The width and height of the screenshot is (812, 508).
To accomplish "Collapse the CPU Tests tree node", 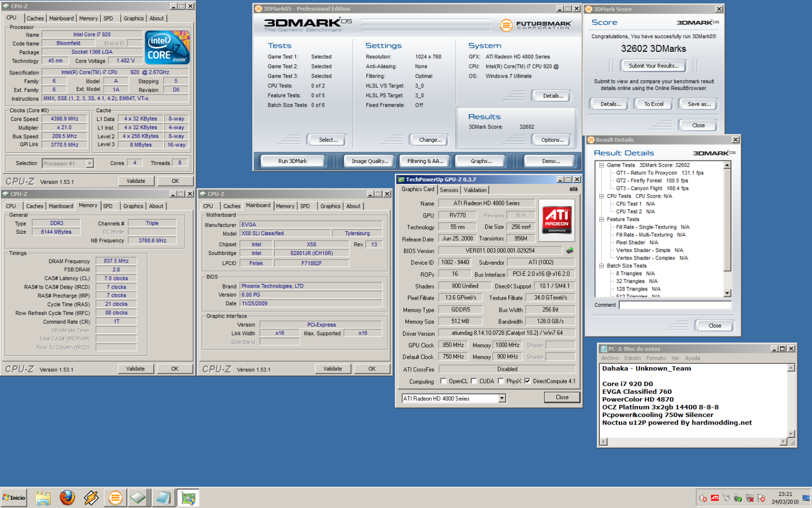I will [601, 196].
